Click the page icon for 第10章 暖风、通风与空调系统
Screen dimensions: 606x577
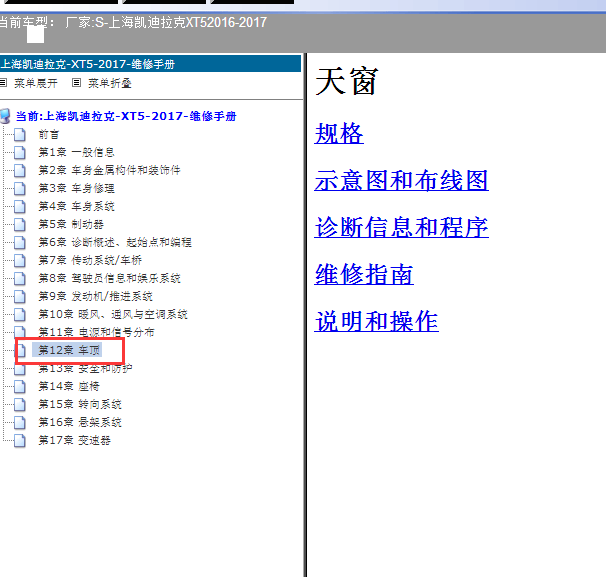[20, 315]
